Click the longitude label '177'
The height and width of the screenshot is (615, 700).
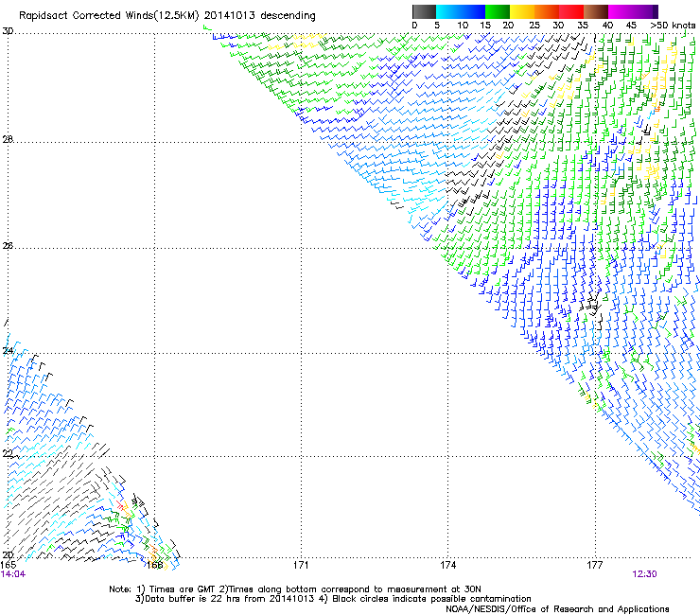click(x=595, y=566)
